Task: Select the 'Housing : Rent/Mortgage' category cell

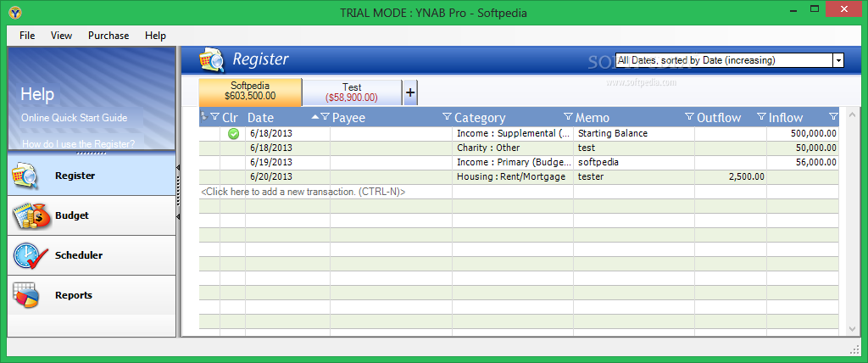Action: coord(513,176)
